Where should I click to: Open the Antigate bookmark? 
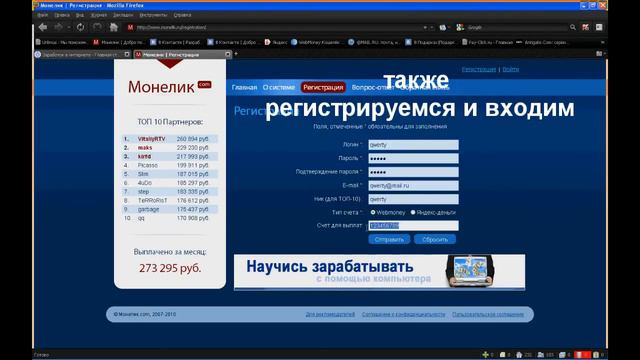pos(542,42)
